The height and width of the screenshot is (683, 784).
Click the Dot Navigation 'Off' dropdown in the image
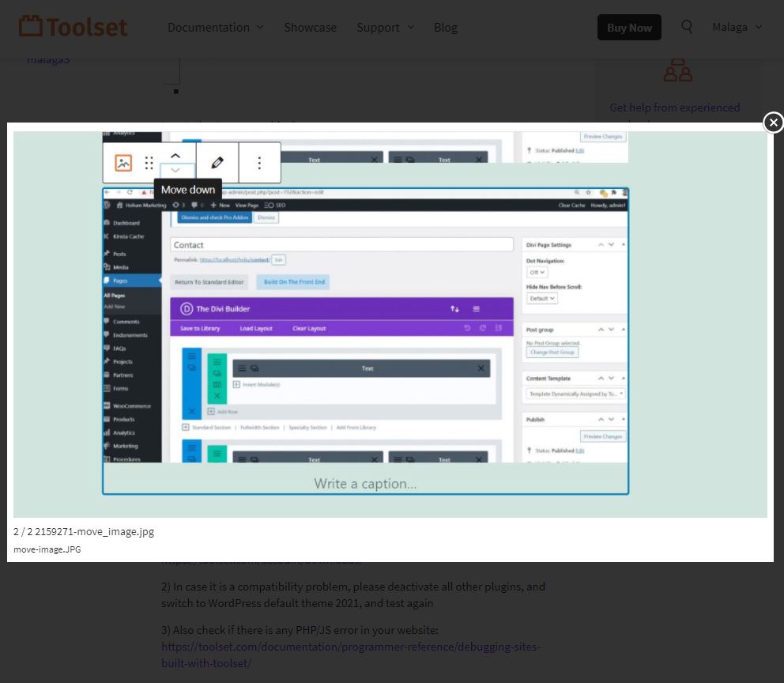tap(537, 273)
